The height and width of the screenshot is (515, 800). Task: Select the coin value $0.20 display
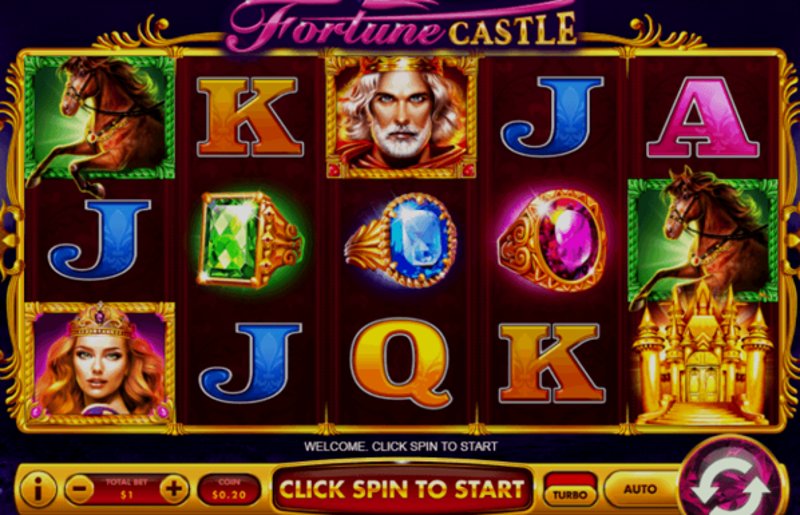(229, 489)
